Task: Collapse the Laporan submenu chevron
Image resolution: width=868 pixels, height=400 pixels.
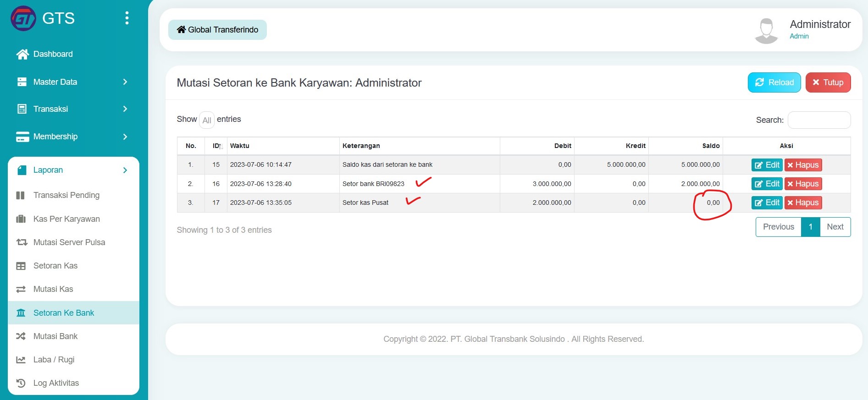Action: 125,170
